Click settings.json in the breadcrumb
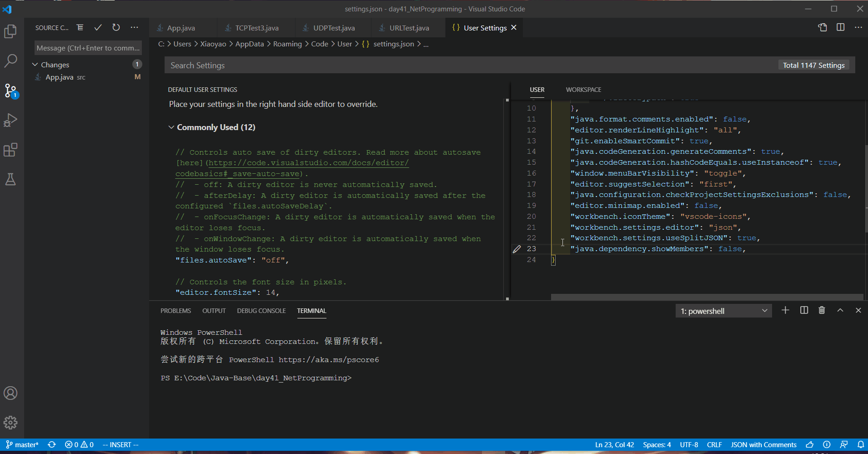This screenshot has height=454, width=868. 394,44
